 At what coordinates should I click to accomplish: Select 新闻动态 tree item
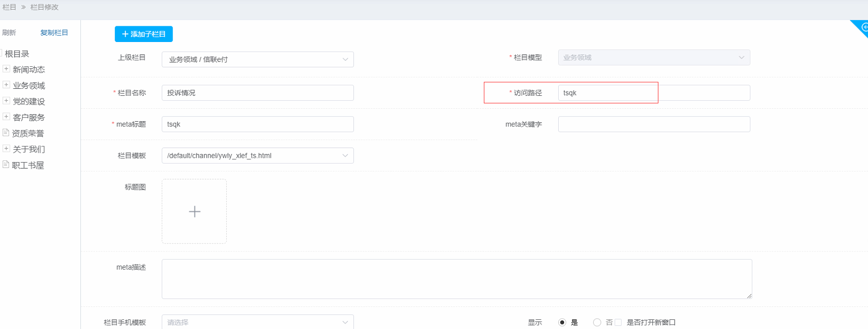tap(29, 69)
